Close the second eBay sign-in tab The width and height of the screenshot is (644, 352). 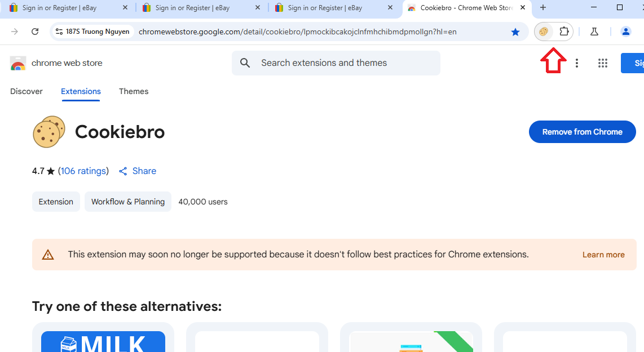258,7
